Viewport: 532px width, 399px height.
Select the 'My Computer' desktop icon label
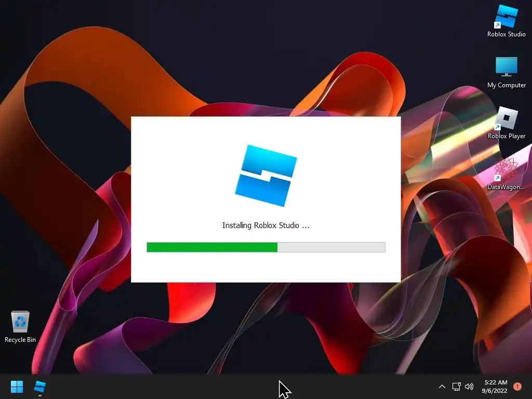tap(507, 85)
